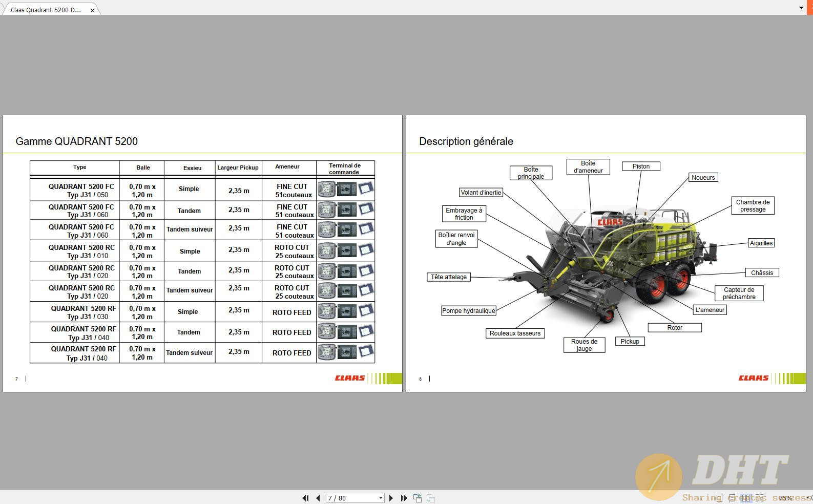813x504 pixels.
Task: Click the CLAAS logo on page 7
Action: point(350,378)
